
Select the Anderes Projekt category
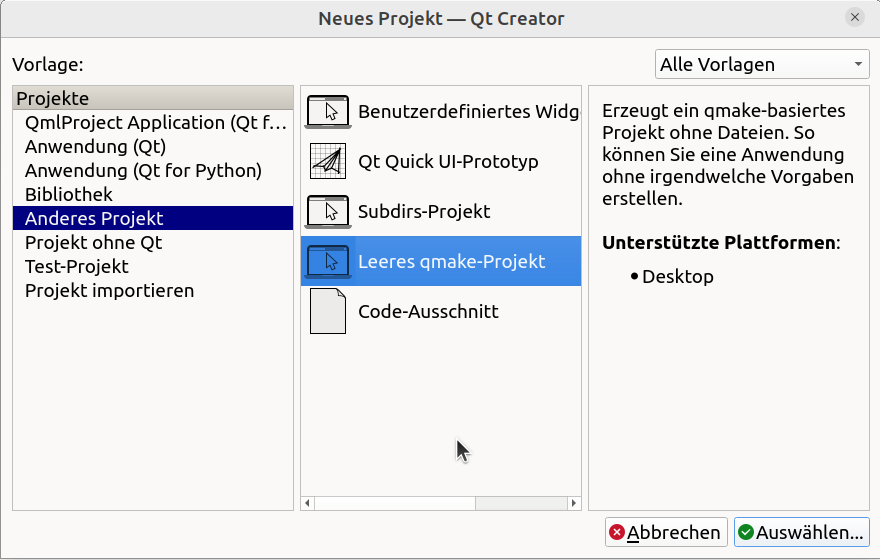(94, 219)
